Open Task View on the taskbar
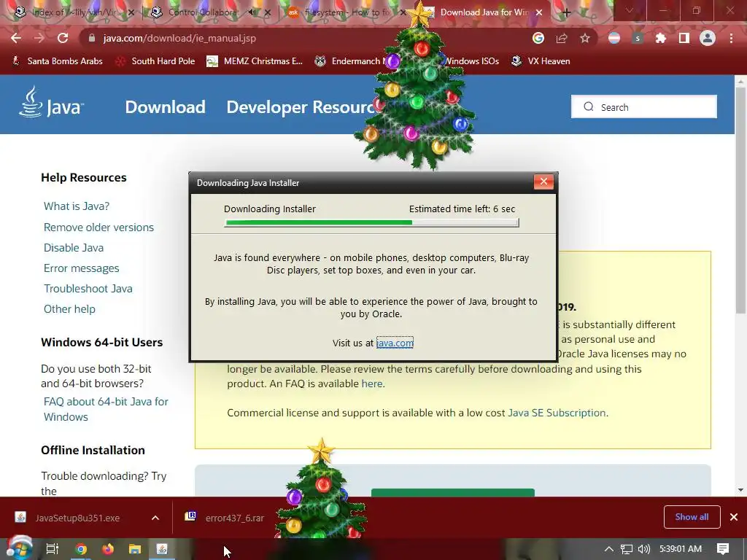The width and height of the screenshot is (747, 560). (52, 549)
